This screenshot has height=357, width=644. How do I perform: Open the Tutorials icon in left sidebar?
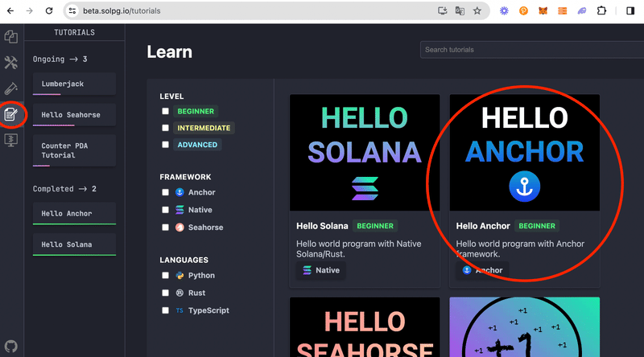click(11, 114)
